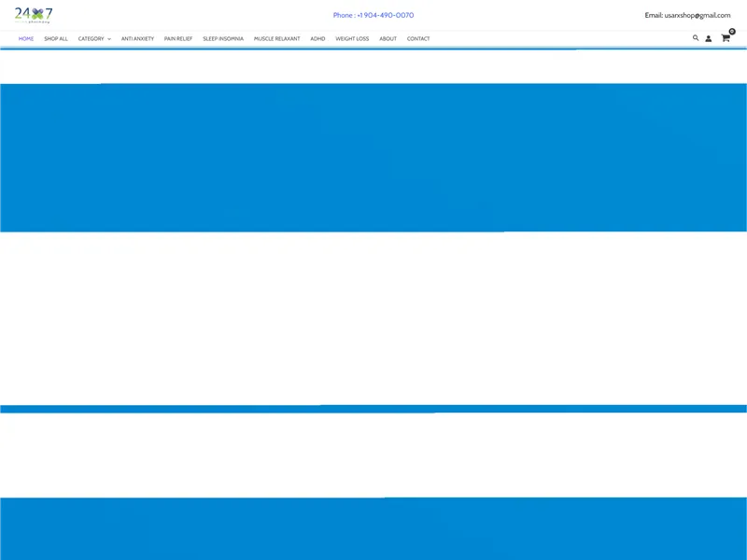Open the Contact page link

(x=418, y=38)
